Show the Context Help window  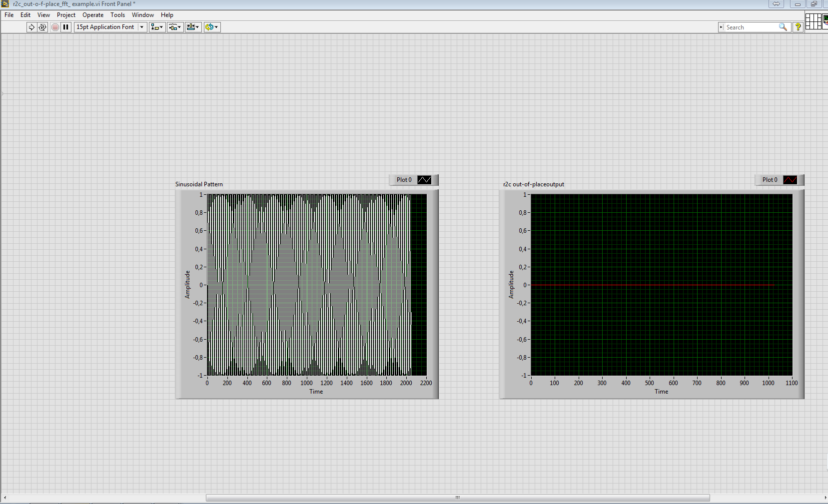coord(798,27)
